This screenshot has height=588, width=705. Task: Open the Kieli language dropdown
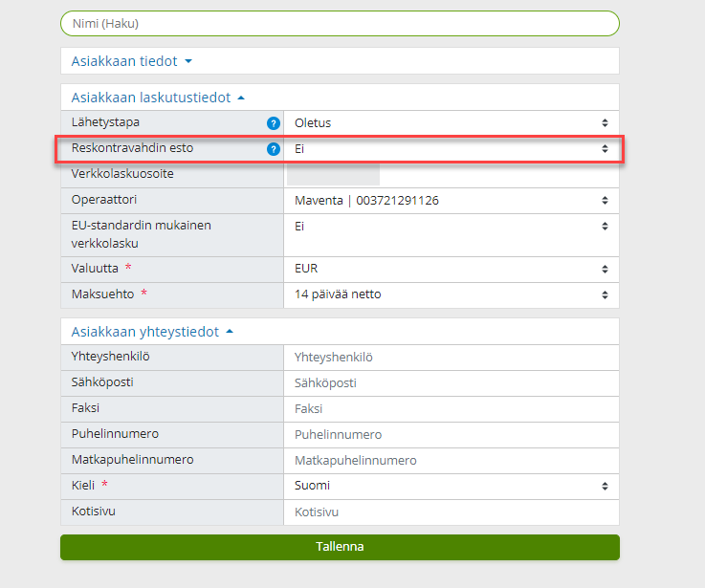[x=451, y=486]
